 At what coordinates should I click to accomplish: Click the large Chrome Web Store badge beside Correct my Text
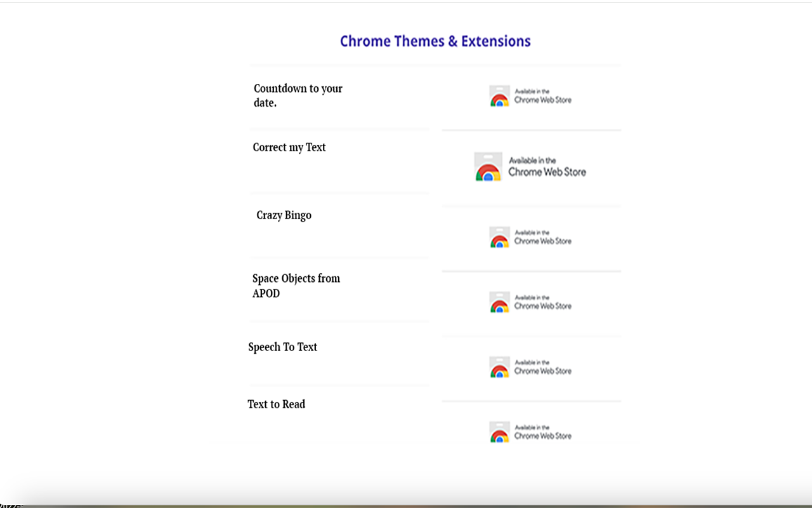coord(532,166)
